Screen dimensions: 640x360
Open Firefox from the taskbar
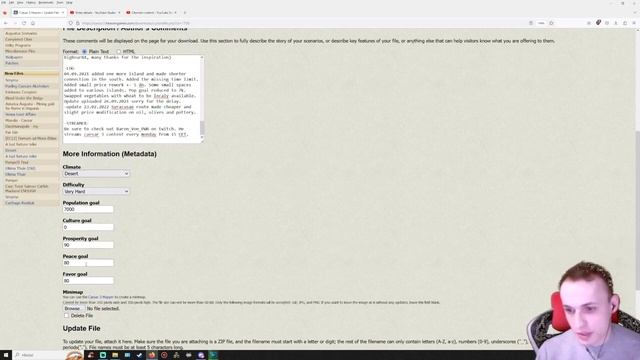coord(152,355)
